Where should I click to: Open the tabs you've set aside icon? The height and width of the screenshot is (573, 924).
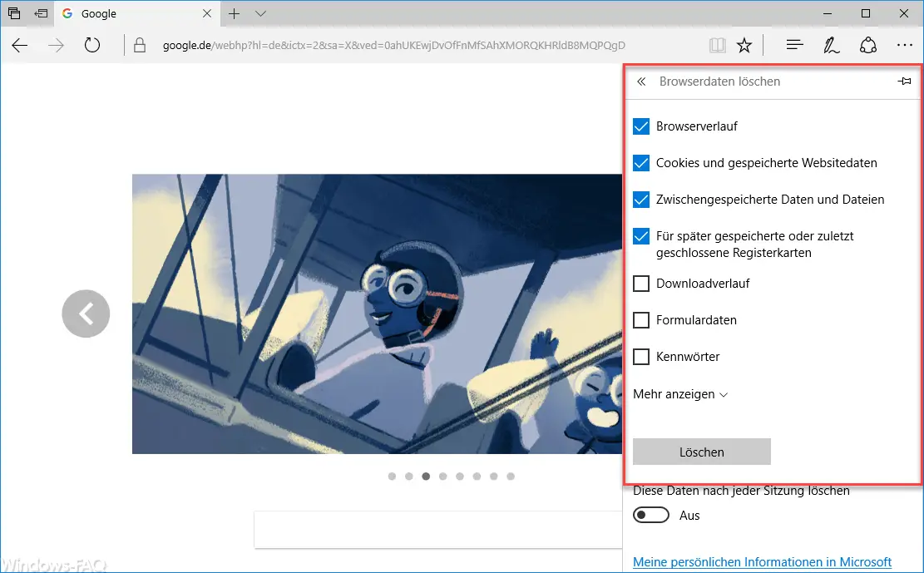(x=14, y=13)
